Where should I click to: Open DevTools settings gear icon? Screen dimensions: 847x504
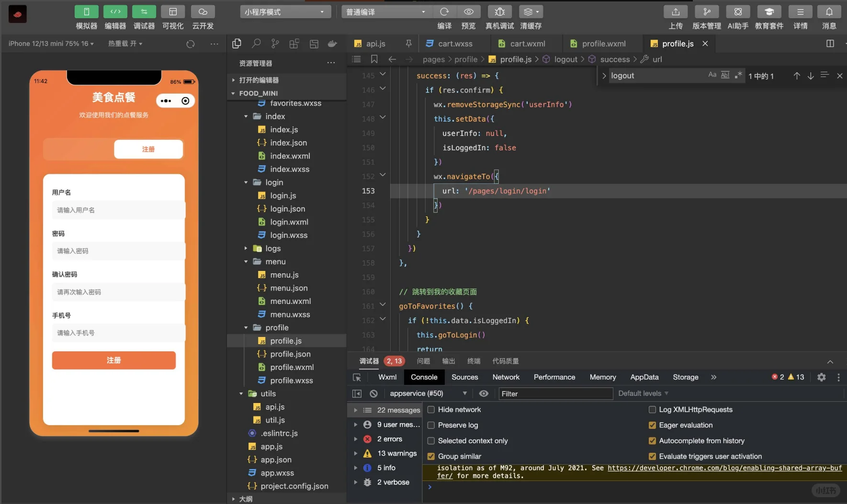pyautogui.click(x=822, y=377)
